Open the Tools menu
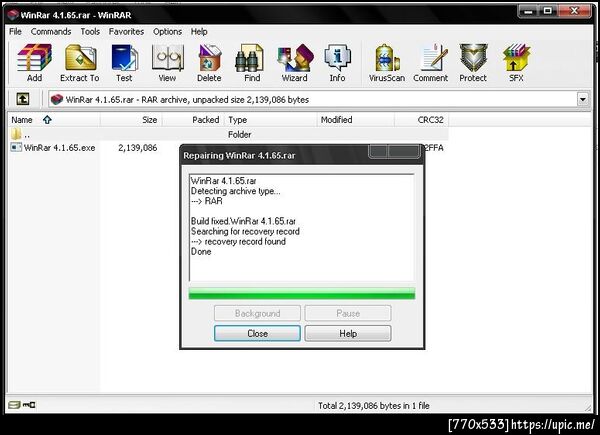Image resolution: width=600 pixels, height=435 pixels. tap(90, 31)
